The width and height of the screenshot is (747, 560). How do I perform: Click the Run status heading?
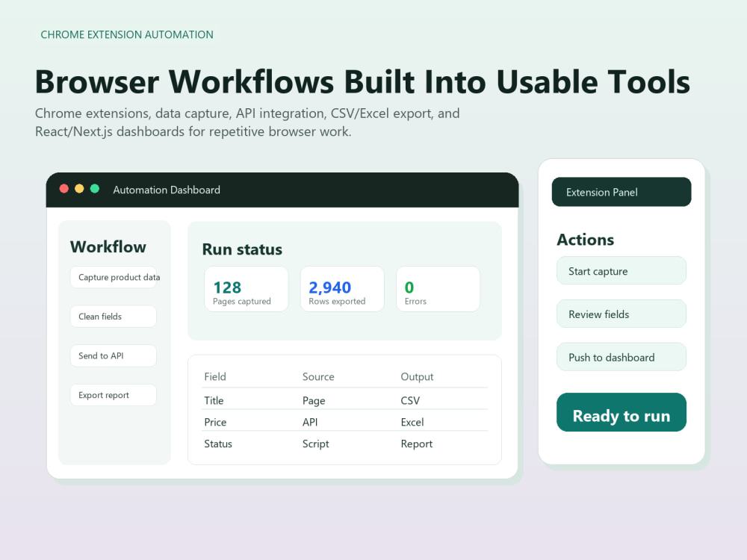point(242,249)
